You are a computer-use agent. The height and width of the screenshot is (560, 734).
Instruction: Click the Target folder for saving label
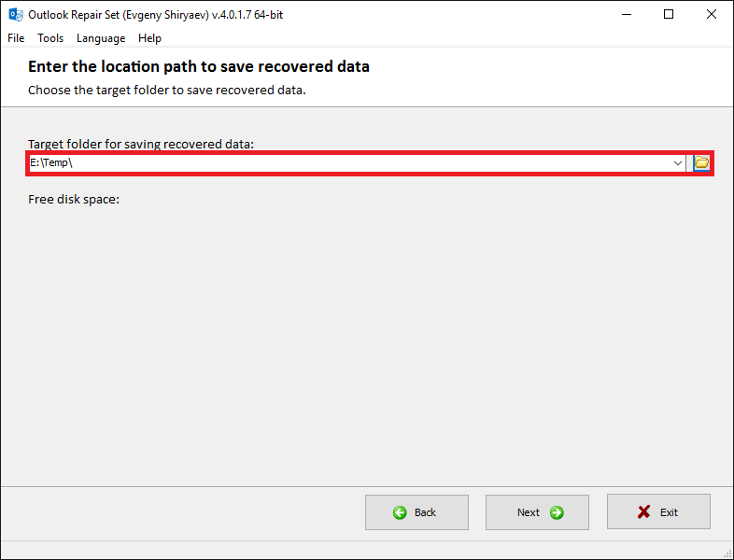click(x=141, y=144)
